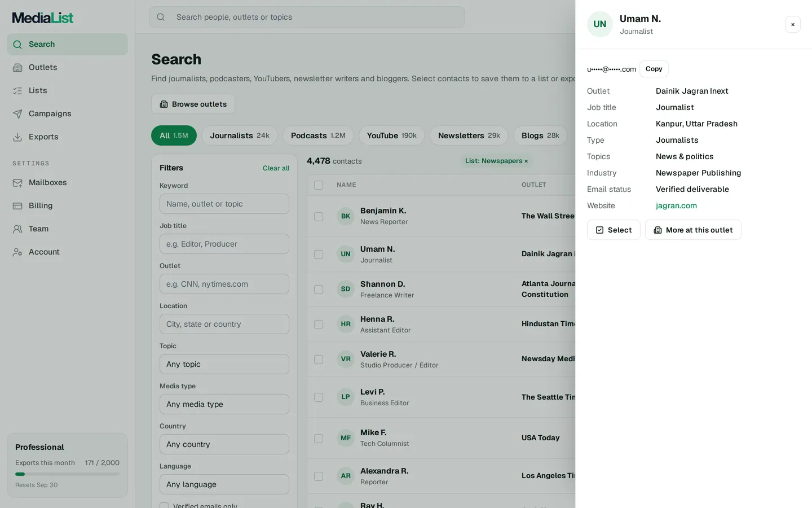Open the Any country dropdown
Viewport: 812px width, 508px height.
point(224,444)
